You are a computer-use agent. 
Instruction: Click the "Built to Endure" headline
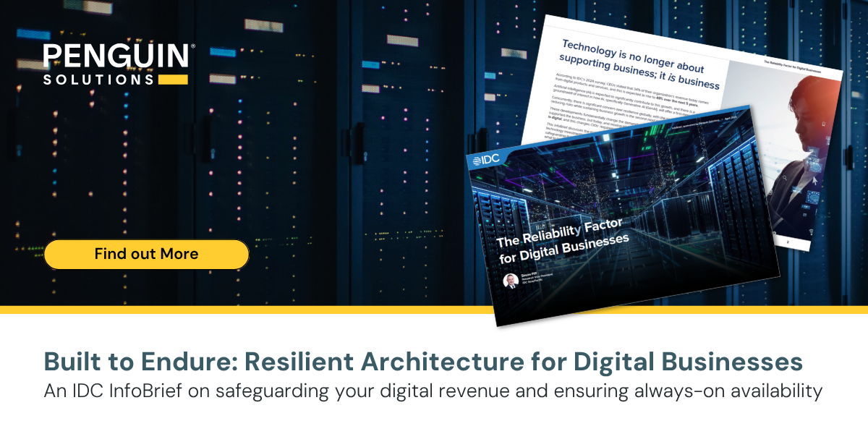(423, 362)
